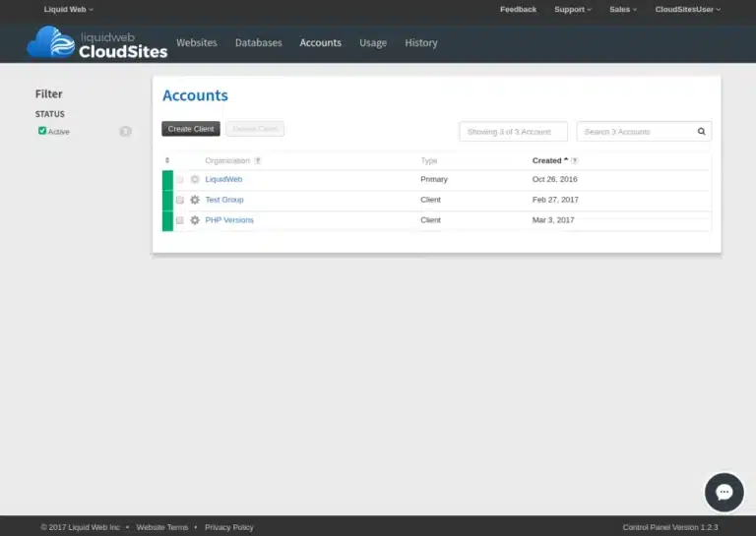The height and width of the screenshot is (536, 756).
Task: Open the gear settings for LiquidWeb
Action: (x=195, y=179)
